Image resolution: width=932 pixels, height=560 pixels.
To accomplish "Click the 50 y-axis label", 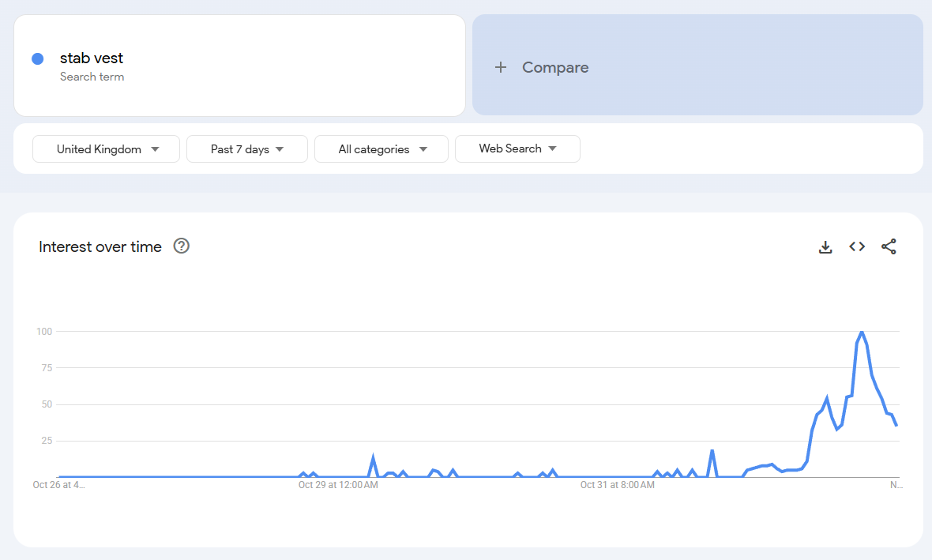I will point(47,404).
